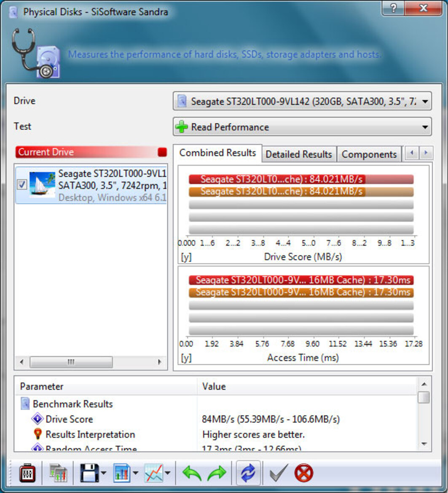Screen dimensions: 448x493
Task: Open the Drive selection combo box
Action: (x=302, y=101)
